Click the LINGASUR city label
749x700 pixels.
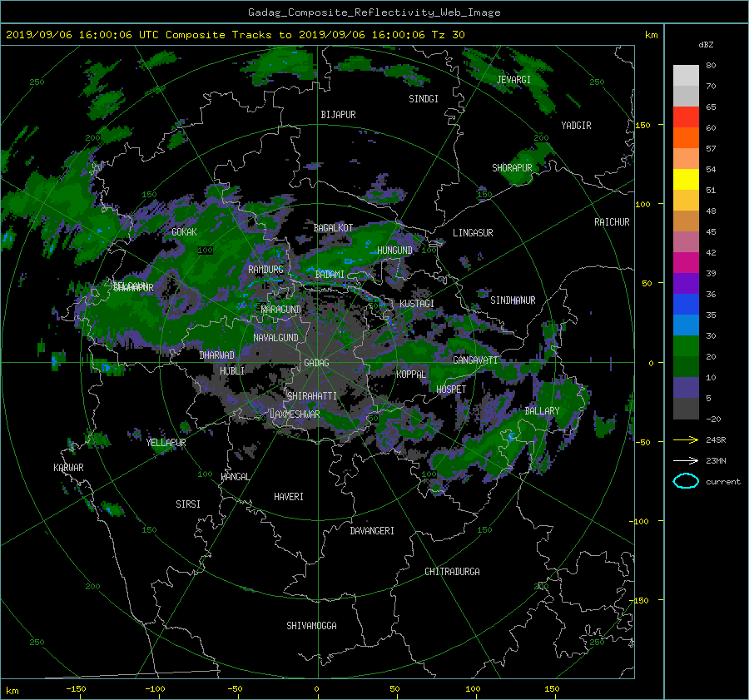coord(473,233)
